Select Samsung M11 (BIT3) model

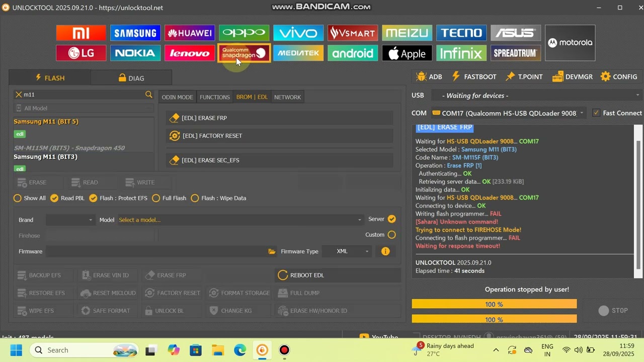coord(45,157)
